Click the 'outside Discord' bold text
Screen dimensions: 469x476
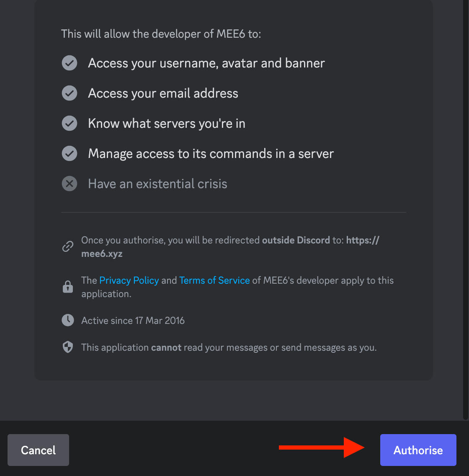click(296, 240)
